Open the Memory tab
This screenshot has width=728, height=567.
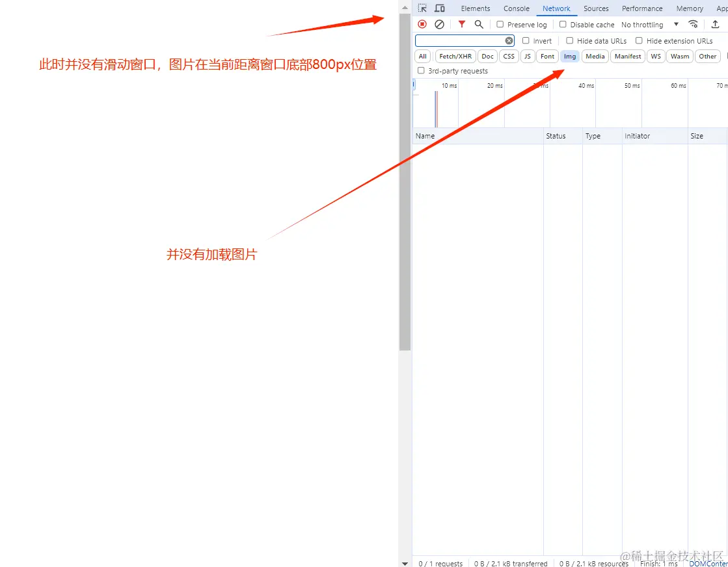point(690,8)
